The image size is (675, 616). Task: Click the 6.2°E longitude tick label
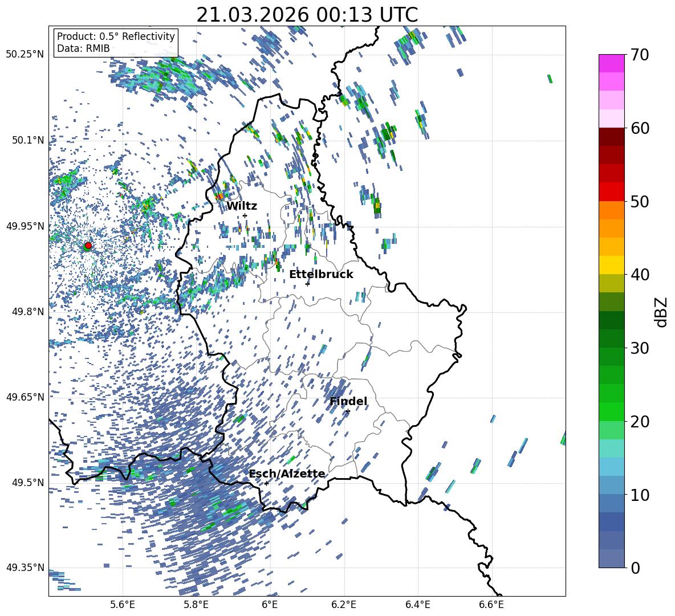click(x=344, y=603)
